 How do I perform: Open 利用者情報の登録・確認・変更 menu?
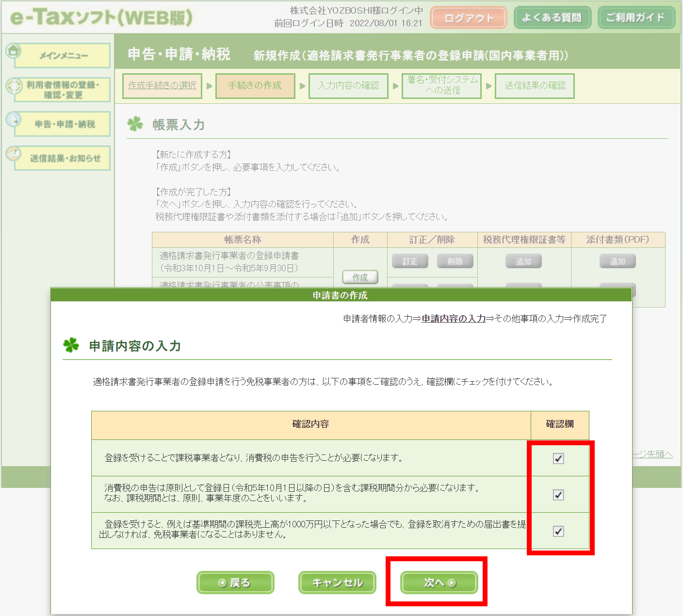(x=63, y=90)
